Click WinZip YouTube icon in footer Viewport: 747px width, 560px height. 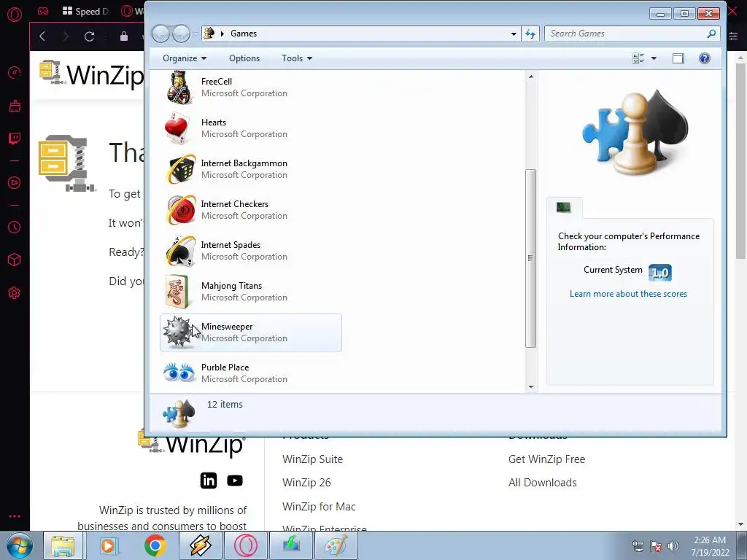click(234, 481)
